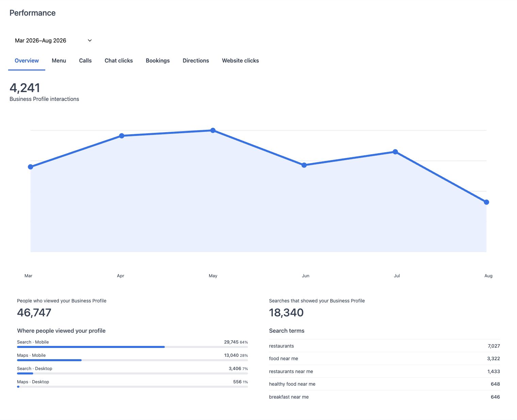Click the 'restaurants' search term row
Image resolution: width=517 pixels, height=420 pixels.
384,346
